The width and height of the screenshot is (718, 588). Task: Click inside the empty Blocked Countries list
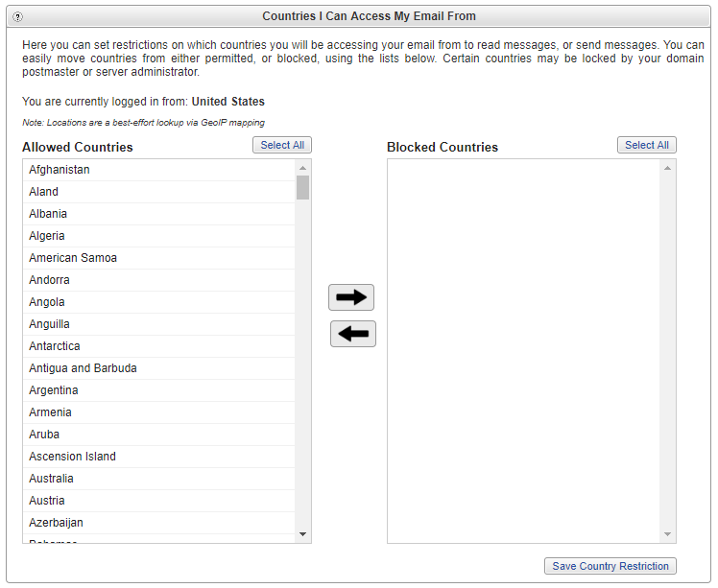[x=523, y=351]
